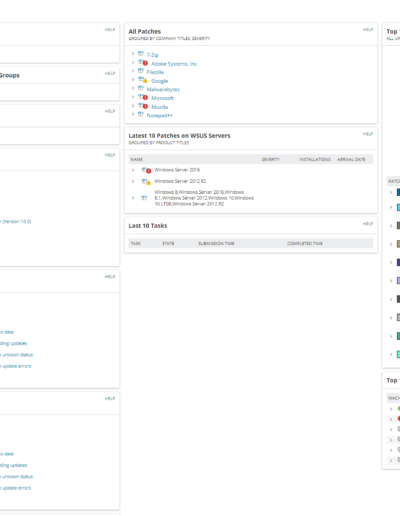Click icon beside the multi-product Windows 8 row

click(144, 198)
